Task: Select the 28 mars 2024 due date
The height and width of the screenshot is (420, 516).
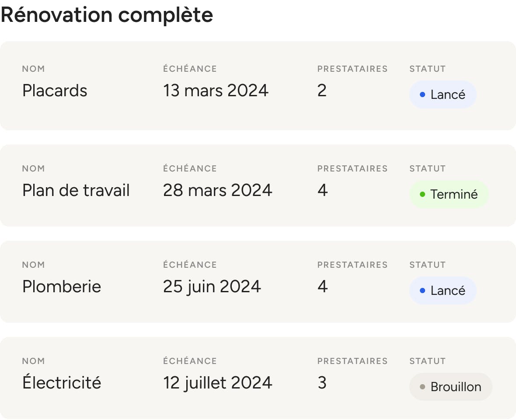Action: (218, 190)
